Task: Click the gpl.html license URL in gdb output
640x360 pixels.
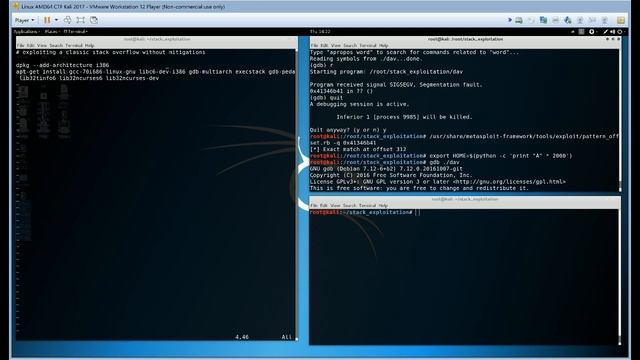Action: 509,182
